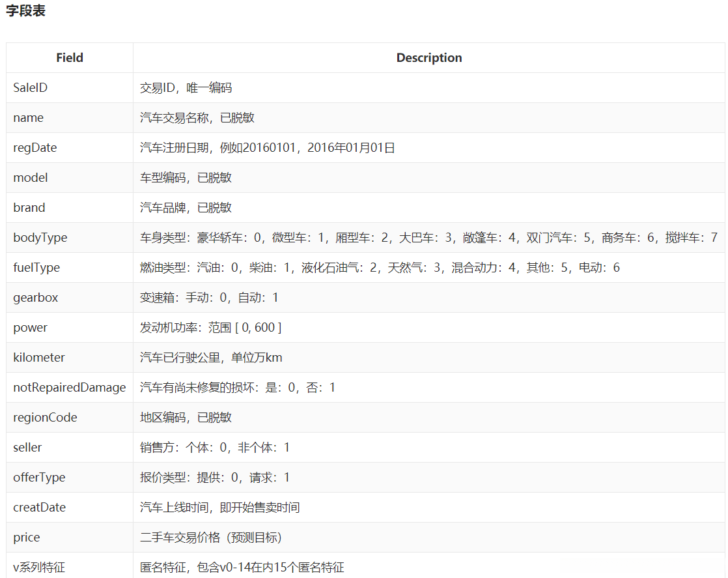This screenshot has height=578, width=728.
Task: Select the name field cell
Action: tap(70, 117)
